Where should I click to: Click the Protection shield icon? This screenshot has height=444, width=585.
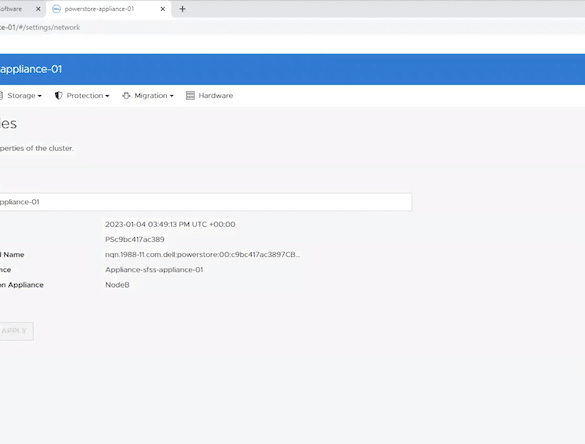(x=59, y=96)
